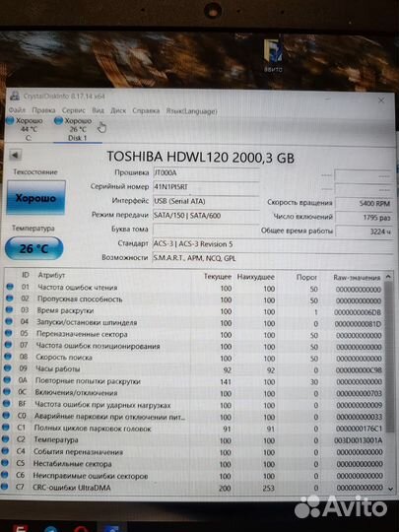Open the Сервис menu

(x=73, y=110)
